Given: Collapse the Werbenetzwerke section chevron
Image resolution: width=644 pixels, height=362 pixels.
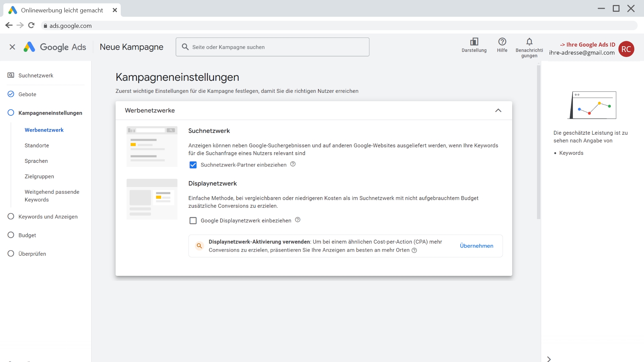Looking at the screenshot, I should point(498,111).
